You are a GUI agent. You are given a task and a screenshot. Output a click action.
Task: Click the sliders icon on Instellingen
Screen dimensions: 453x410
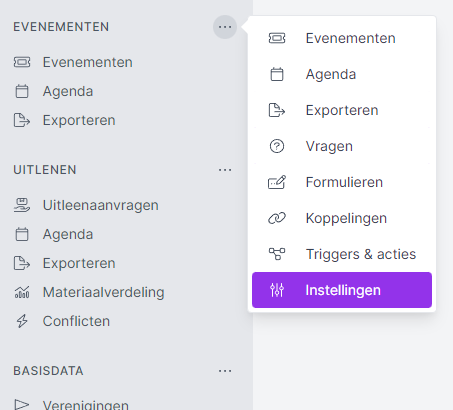277,290
